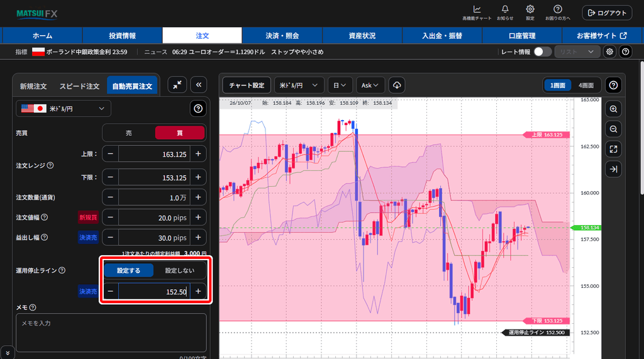
Task: Toggle the レート情報 switch
Action: tap(542, 52)
